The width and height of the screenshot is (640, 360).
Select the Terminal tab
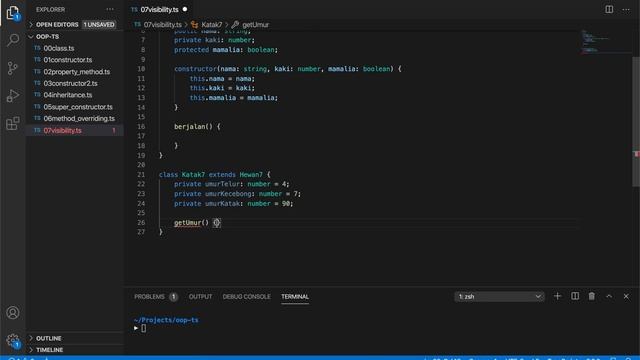tap(295, 297)
